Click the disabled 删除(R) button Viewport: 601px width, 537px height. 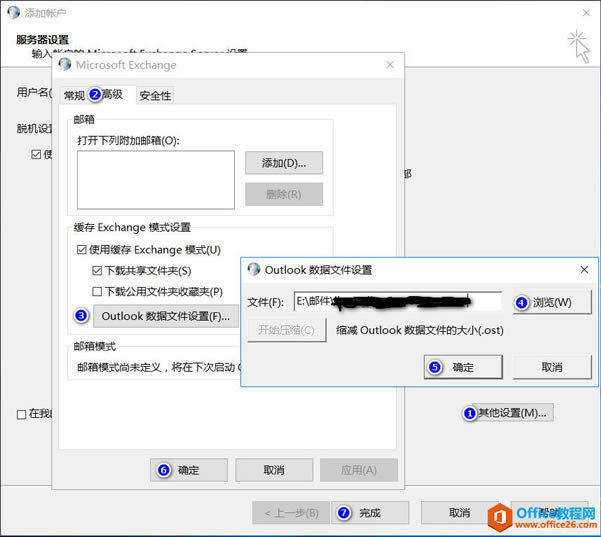(x=284, y=194)
